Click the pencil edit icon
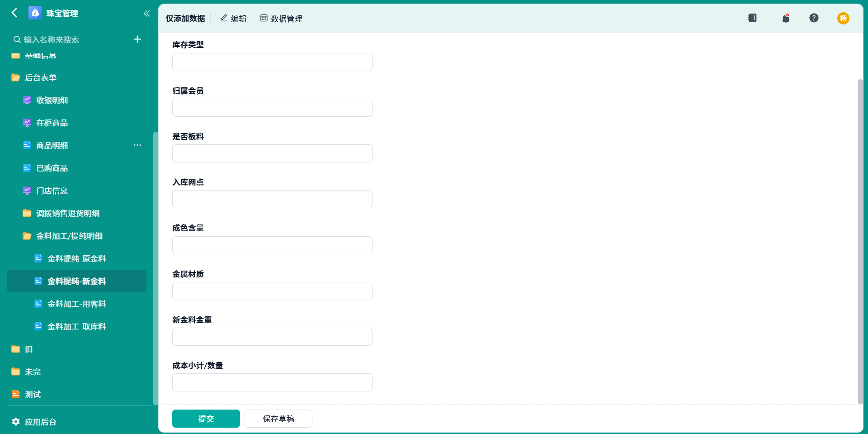 pyautogui.click(x=224, y=18)
